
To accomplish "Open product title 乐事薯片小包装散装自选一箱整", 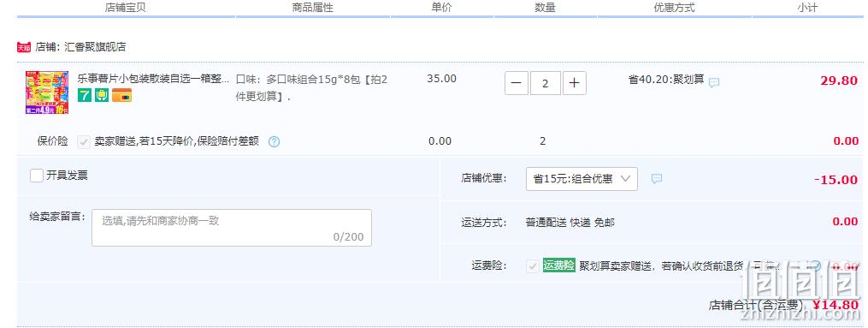I will (x=153, y=79).
